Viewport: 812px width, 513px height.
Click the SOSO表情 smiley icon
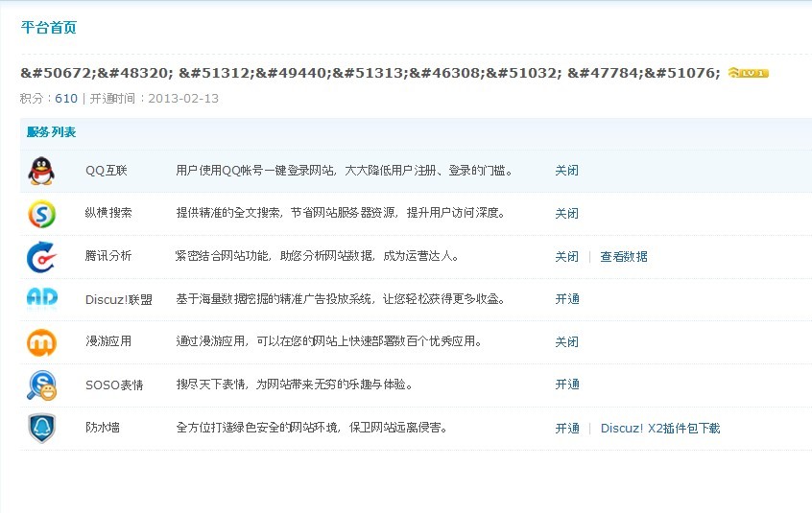pos(41,385)
